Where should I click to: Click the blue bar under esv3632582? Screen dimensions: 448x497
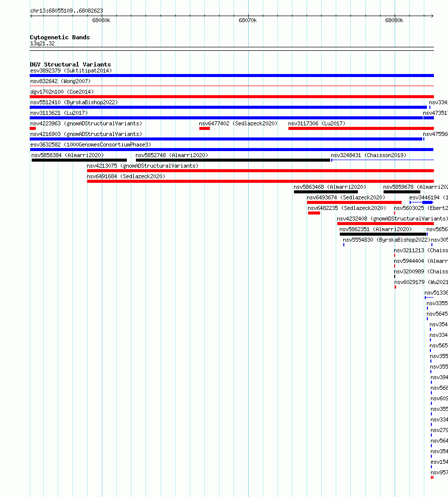tap(232, 150)
